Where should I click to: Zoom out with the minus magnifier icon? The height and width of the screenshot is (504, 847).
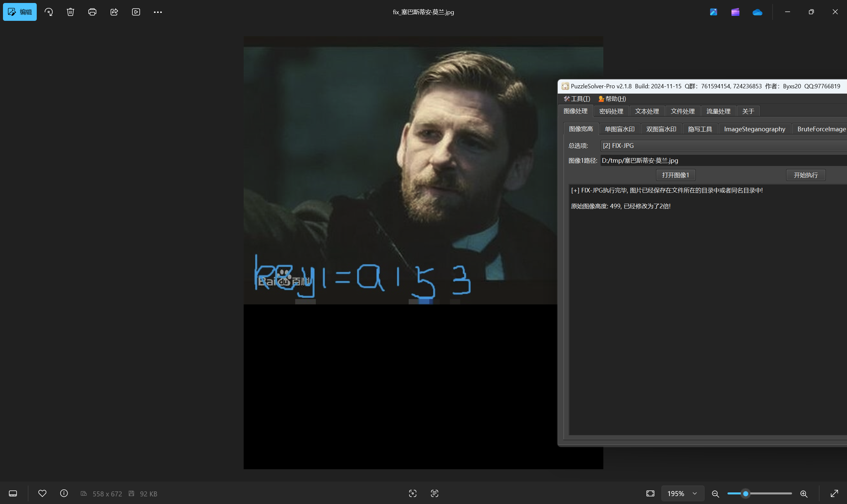pyautogui.click(x=715, y=493)
